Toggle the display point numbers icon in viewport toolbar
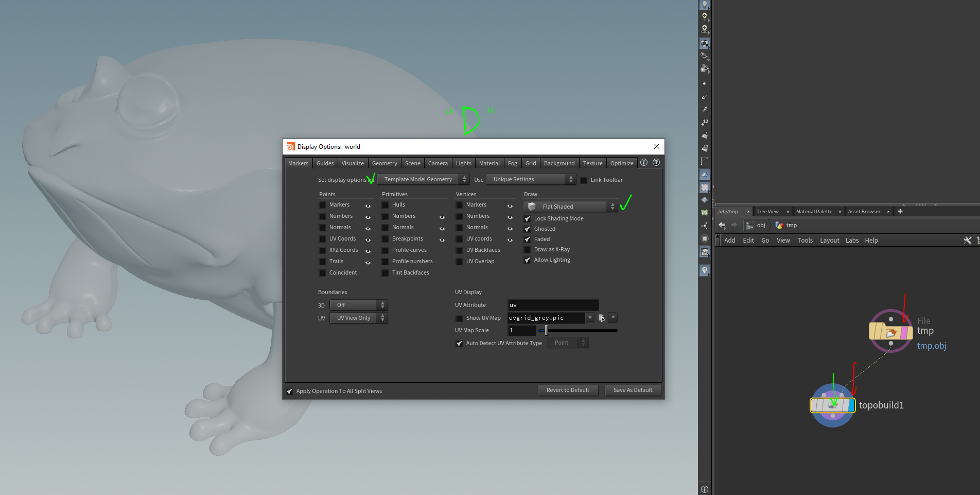 705,122
